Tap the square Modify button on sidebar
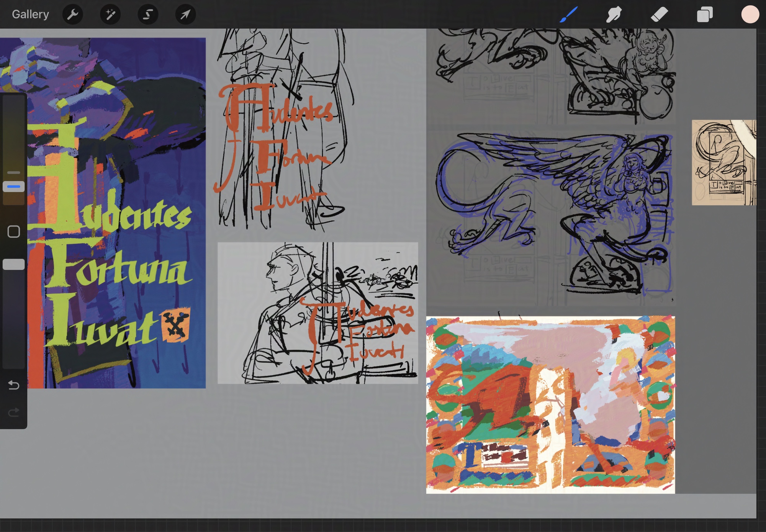This screenshot has height=532, width=766. (x=14, y=232)
